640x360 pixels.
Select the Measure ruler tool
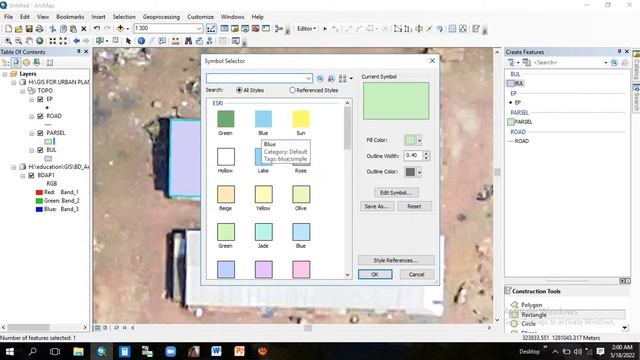point(176,41)
